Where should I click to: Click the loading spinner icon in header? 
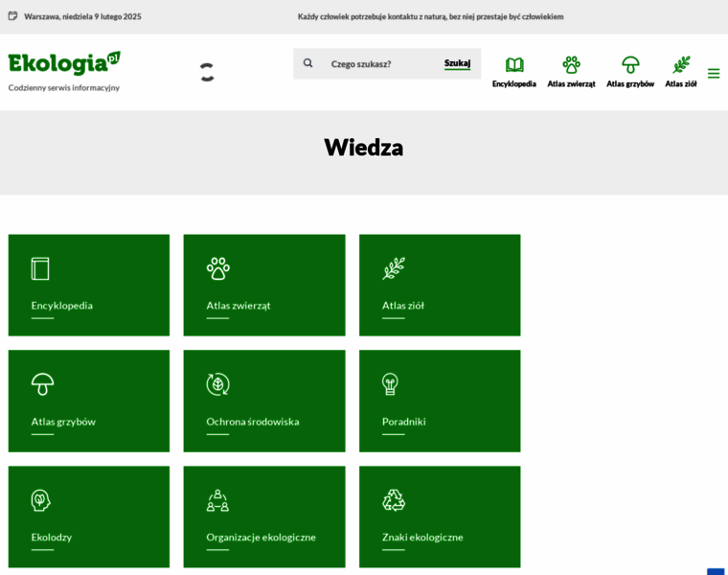207,72
